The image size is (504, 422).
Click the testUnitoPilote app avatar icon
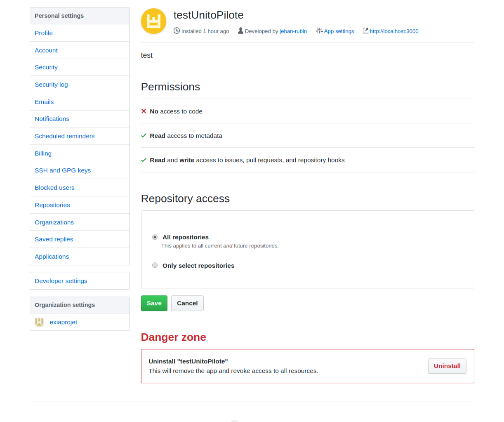coord(153,21)
